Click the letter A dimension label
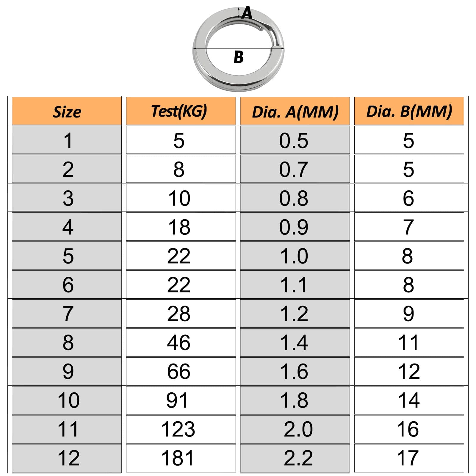The height and width of the screenshot is (476, 476). (247, 13)
